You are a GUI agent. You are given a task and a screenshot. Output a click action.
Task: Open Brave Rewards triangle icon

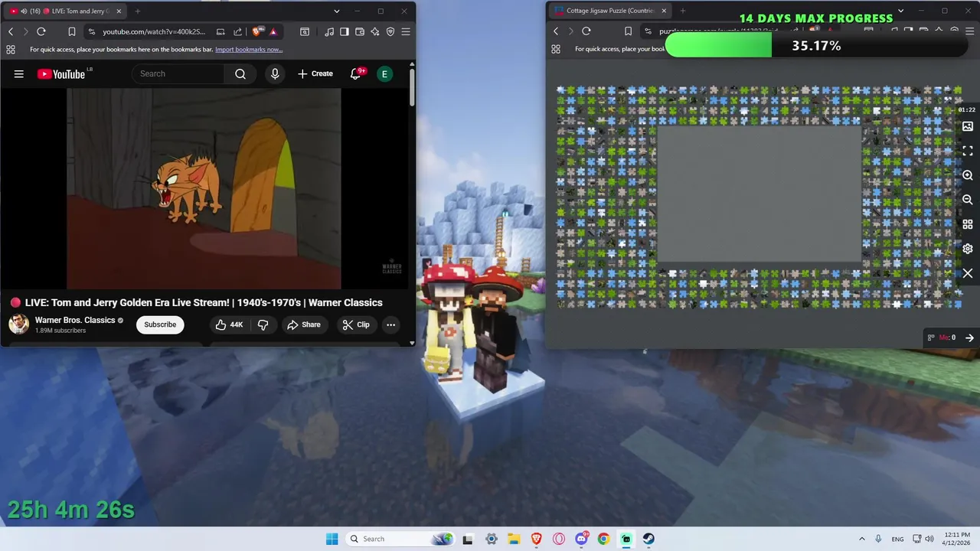pyautogui.click(x=273, y=31)
